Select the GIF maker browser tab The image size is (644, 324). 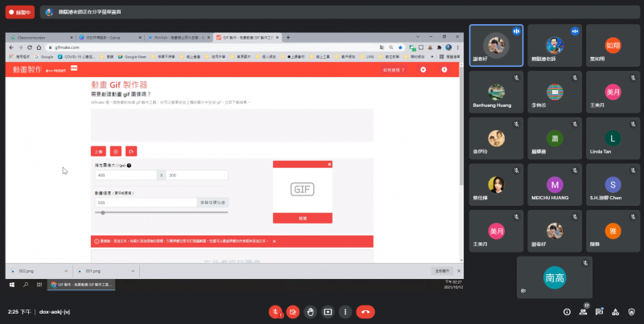(x=248, y=37)
